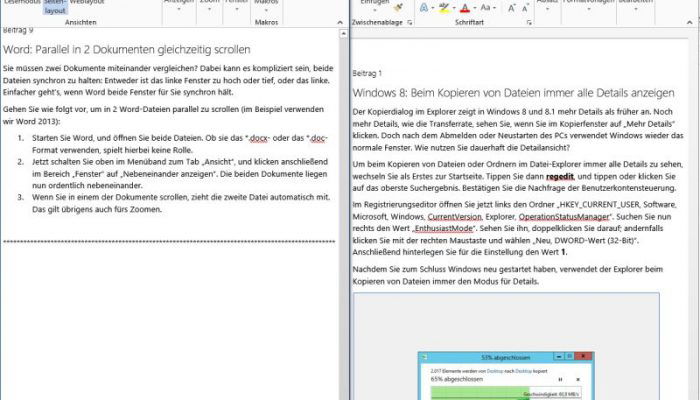The height and width of the screenshot is (400, 700).
Task: Click paragraph starting 'Gehen Sie wie folgt vor'
Action: coord(163,115)
